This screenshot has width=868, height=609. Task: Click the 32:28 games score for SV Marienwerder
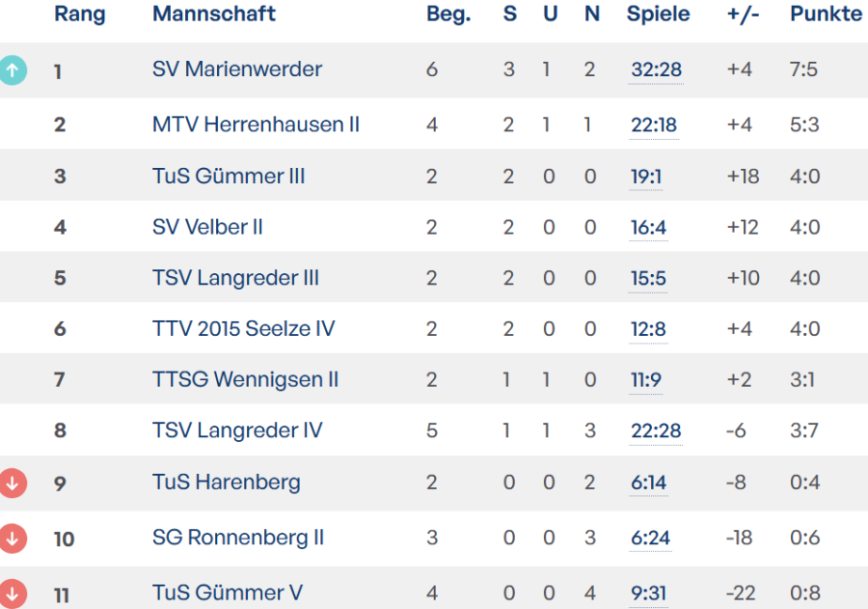(656, 69)
